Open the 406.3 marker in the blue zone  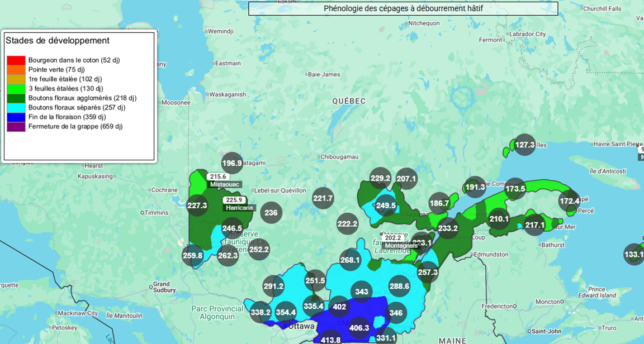359,328
